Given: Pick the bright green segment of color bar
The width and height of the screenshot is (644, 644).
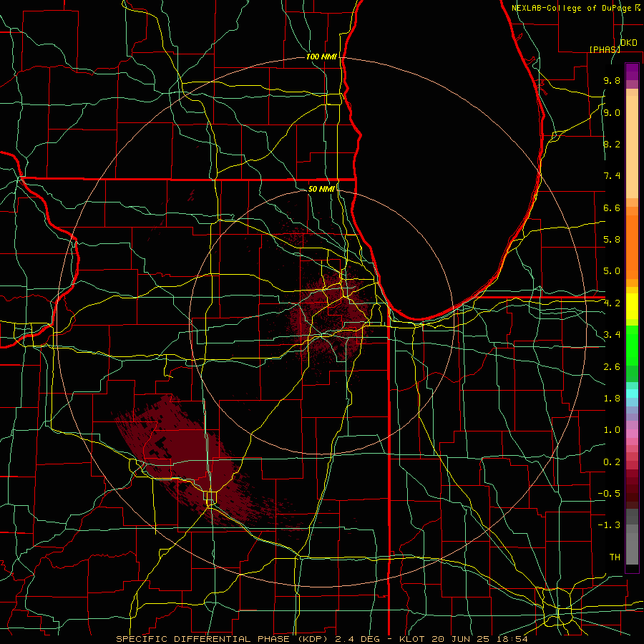Looking at the screenshot, I should [x=632, y=346].
